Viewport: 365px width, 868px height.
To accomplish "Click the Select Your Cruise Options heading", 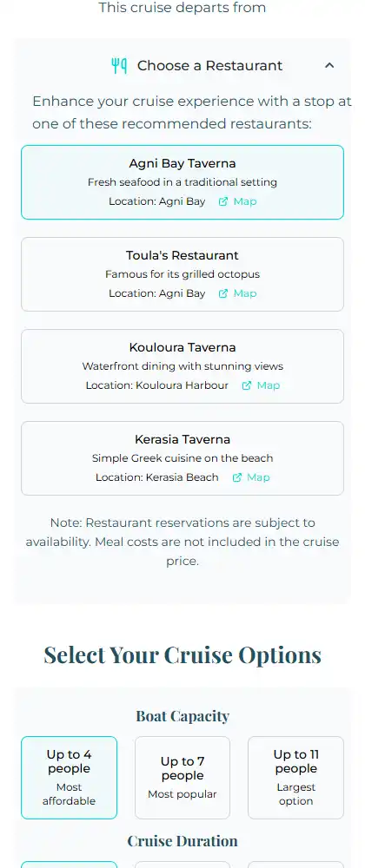I will tap(182, 654).
